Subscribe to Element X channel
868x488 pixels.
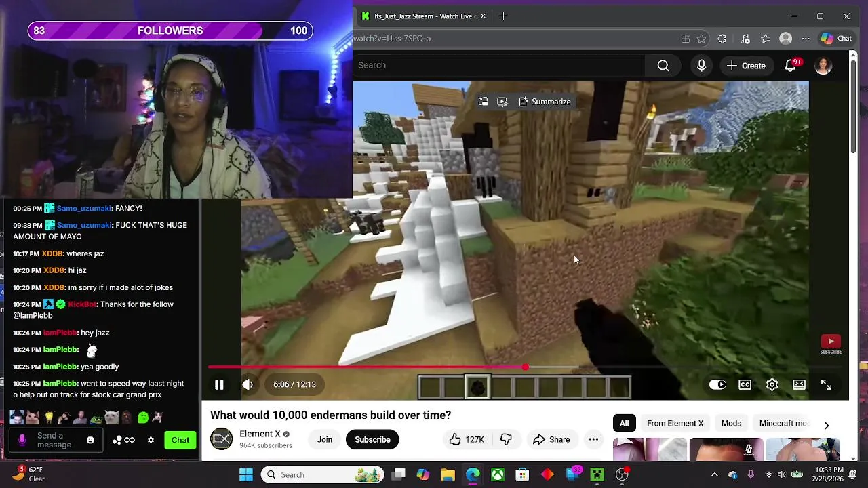point(372,439)
